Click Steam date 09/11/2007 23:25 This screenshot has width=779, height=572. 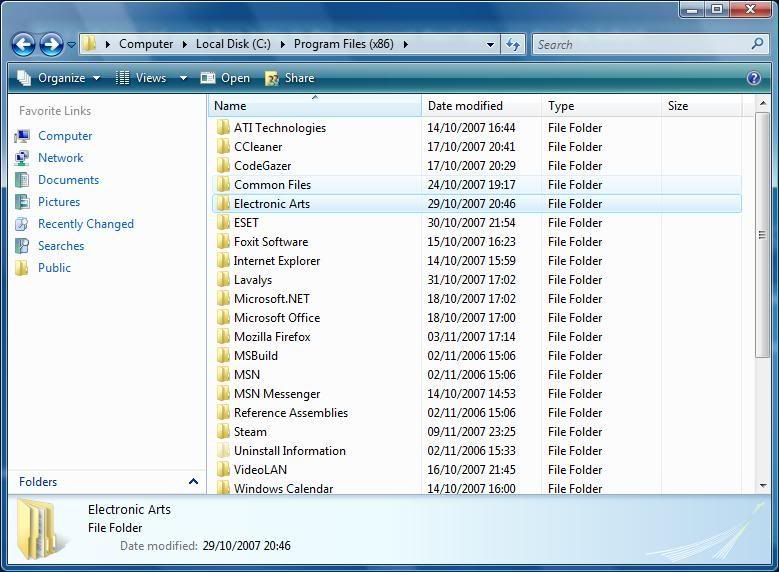[x=471, y=431]
